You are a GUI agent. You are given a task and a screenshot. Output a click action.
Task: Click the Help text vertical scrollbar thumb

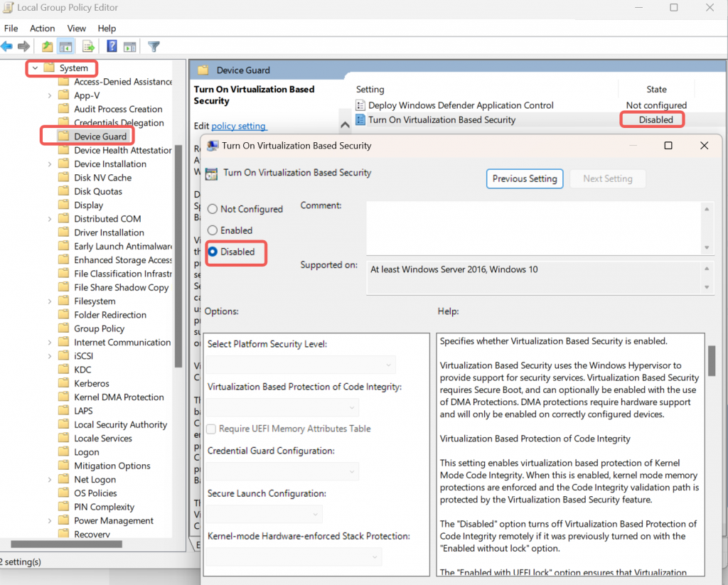coord(712,360)
